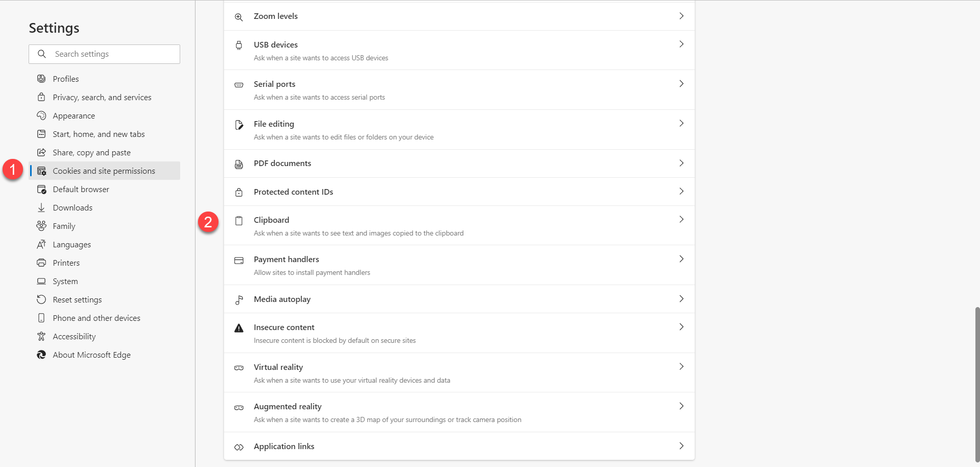Click the Clipboard icon
The height and width of the screenshot is (467, 980).
pyautogui.click(x=239, y=221)
